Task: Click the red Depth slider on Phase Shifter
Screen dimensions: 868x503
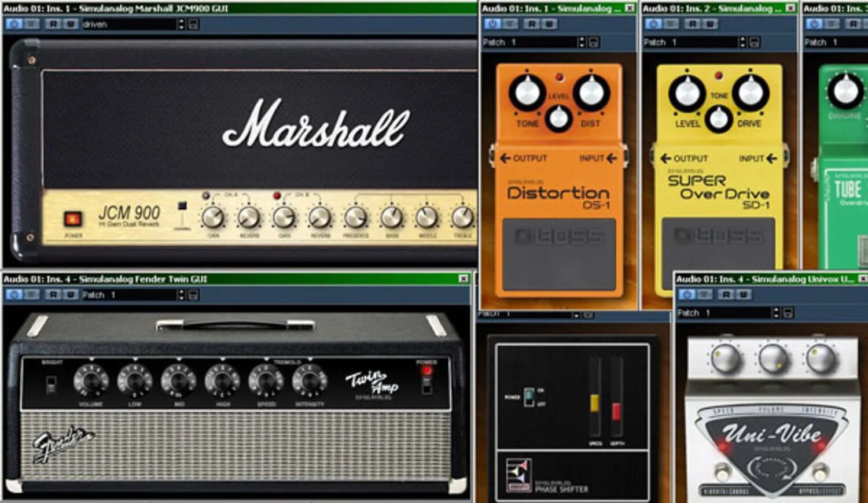Action: pos(617,411)
